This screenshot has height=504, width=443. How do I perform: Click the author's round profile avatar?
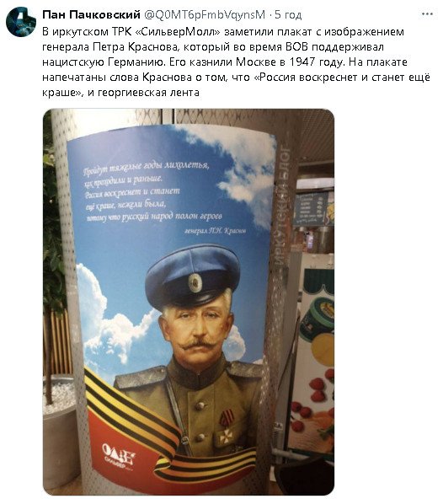coord(21,22)
